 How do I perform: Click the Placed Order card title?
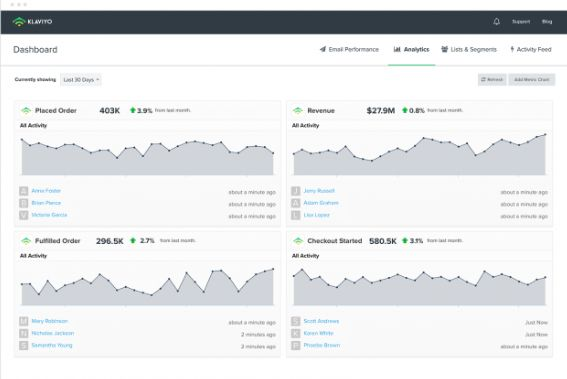[x=56, y=111]
